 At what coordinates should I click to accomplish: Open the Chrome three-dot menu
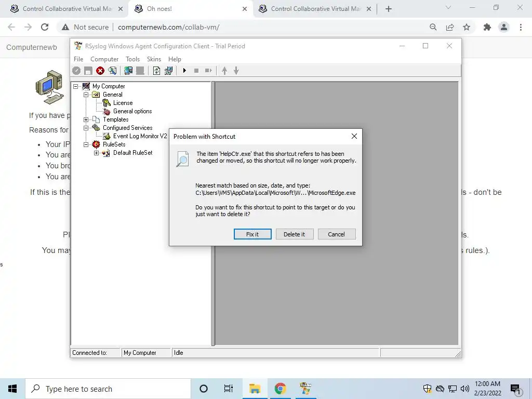(521, 27)
